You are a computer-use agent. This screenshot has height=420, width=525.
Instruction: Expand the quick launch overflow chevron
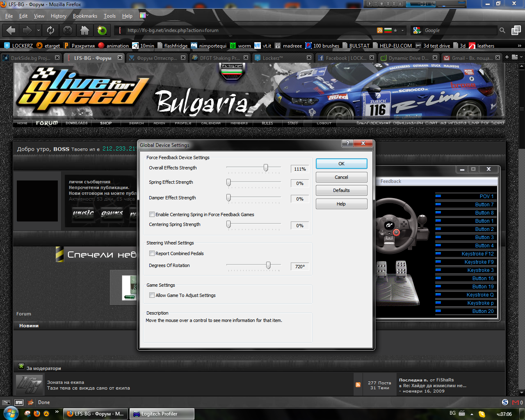tap(57, 411)
